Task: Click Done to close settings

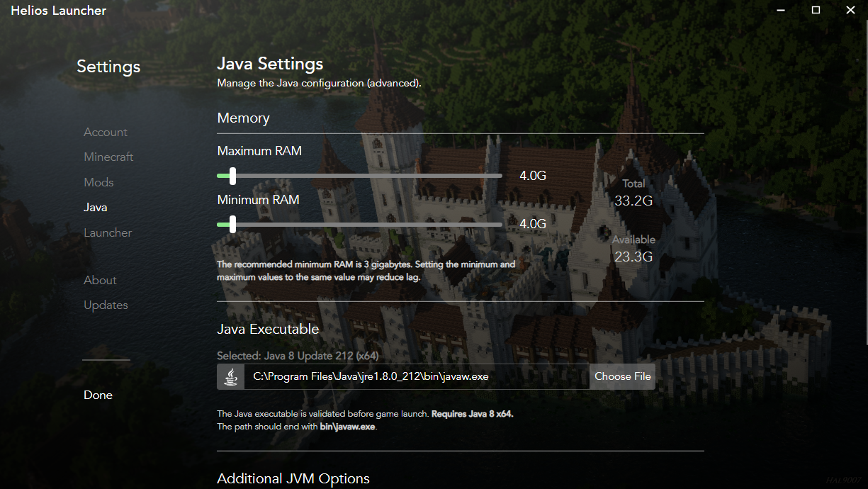Action: click(98, 395)
